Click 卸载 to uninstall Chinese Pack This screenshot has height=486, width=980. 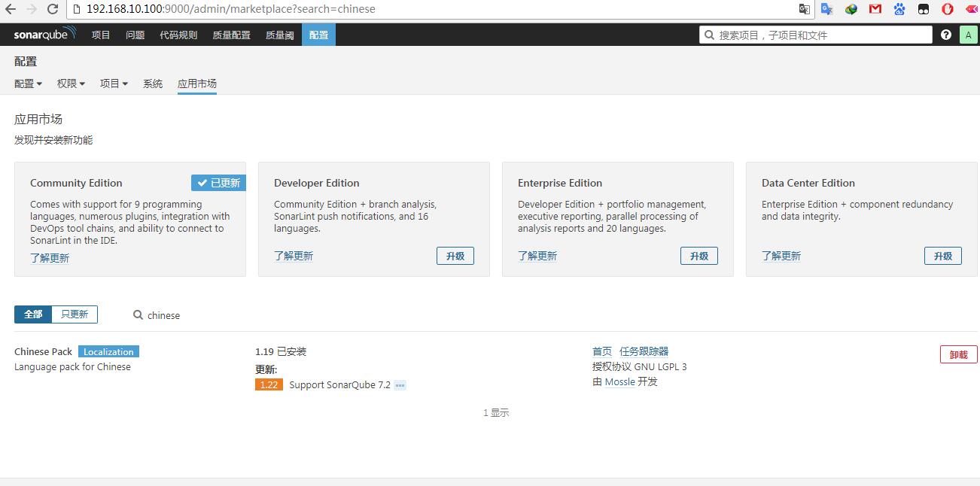click(x=958, y=354)
